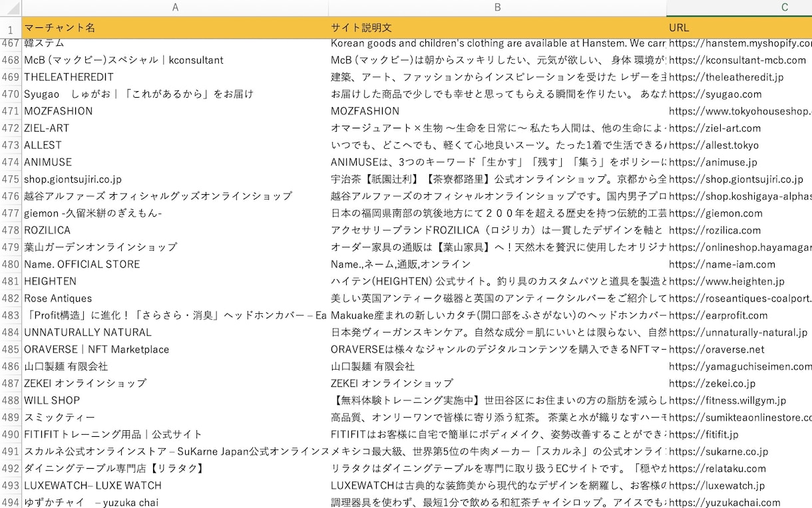Click the ALLEST merchant cell
The height and width of the screenshot is (508, 812).
175,145
